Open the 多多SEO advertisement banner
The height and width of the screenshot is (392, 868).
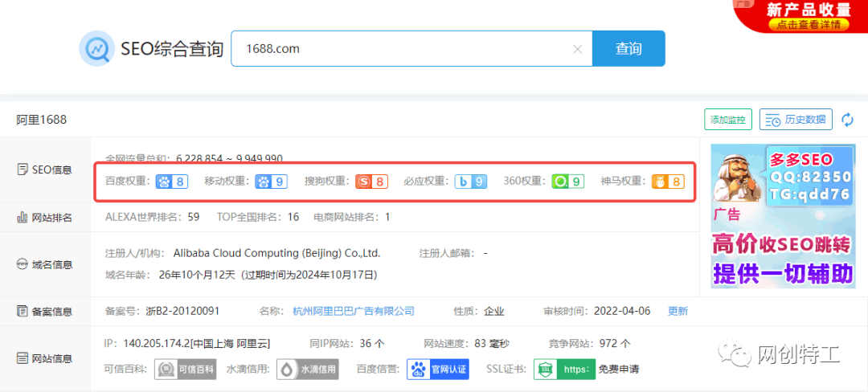click(783, 216)
